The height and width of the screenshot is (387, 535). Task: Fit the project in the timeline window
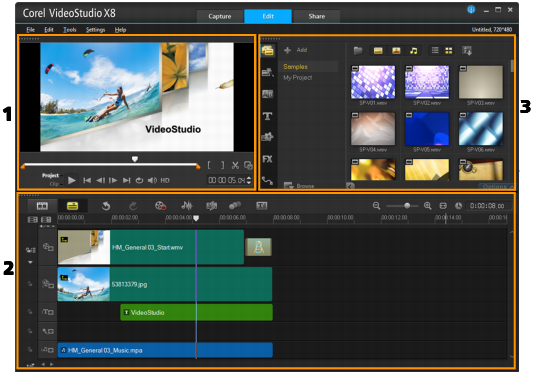[443, 206]
